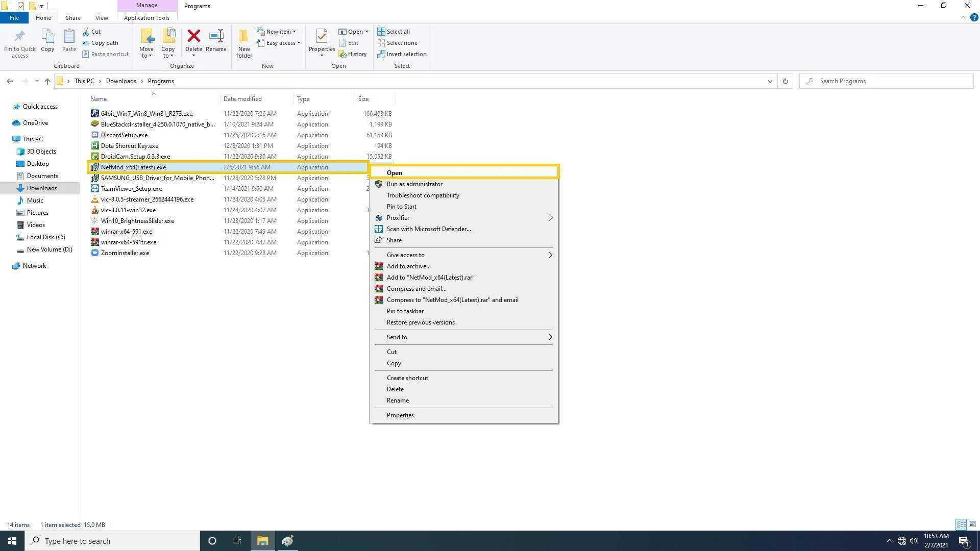This screenshot has width=980, height=551.
Task: Switch to the View ribbon tab
Action: [102, 18]
